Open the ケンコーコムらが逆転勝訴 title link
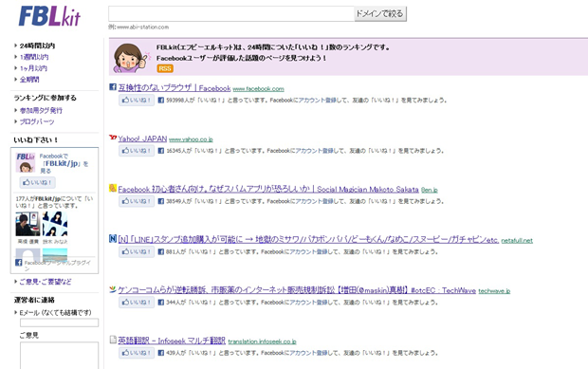Viewport: 588px width, 369px height. [x=297, y=290]
